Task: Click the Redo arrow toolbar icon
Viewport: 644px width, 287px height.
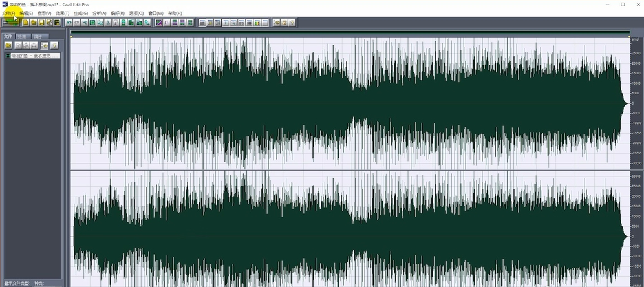Action: 76,23
